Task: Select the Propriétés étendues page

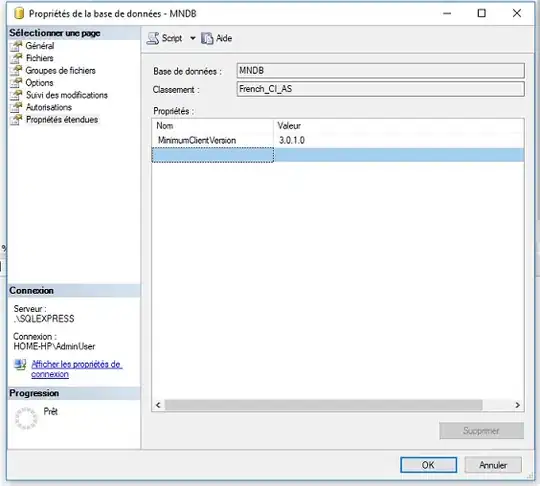Action: pos(62,120)
